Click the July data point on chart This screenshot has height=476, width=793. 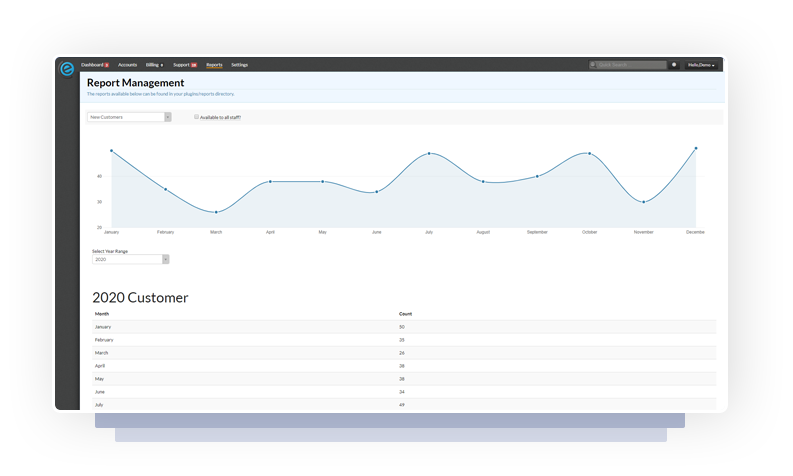[429, 153]
